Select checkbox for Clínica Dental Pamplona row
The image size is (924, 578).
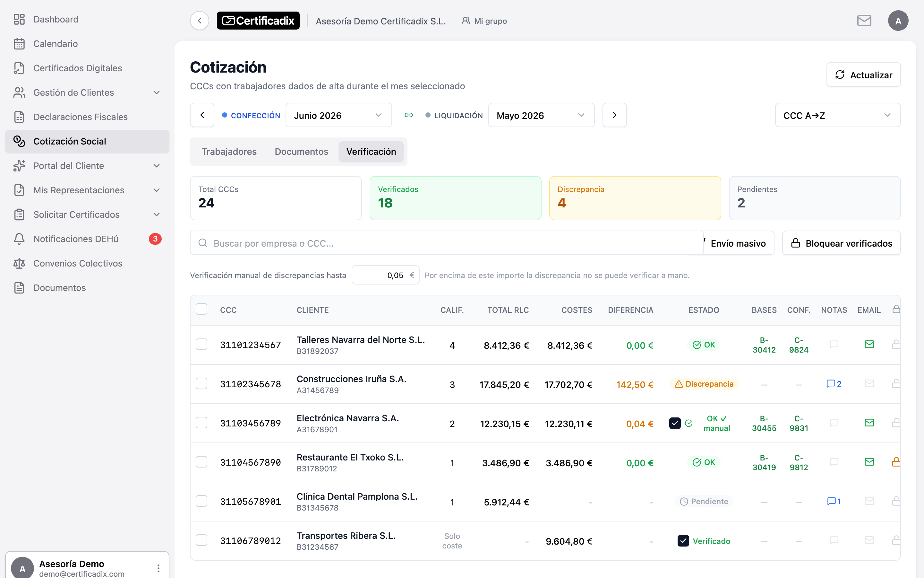click(x=201, y=501)
